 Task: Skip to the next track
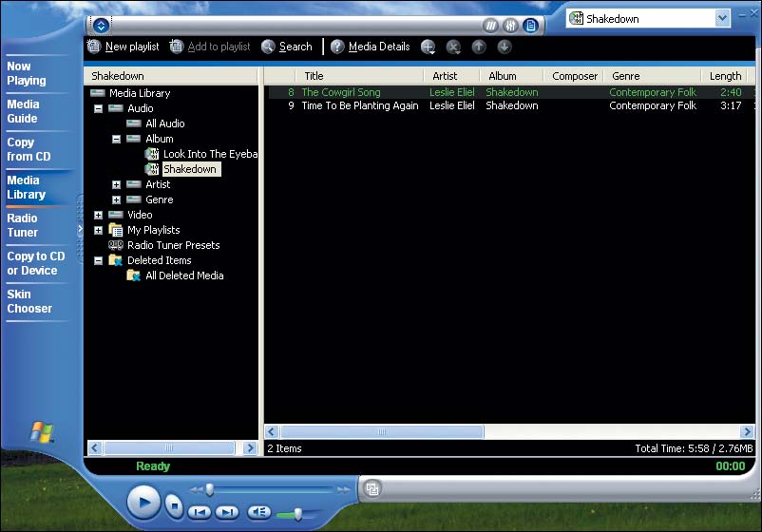[x=227, y=512]
